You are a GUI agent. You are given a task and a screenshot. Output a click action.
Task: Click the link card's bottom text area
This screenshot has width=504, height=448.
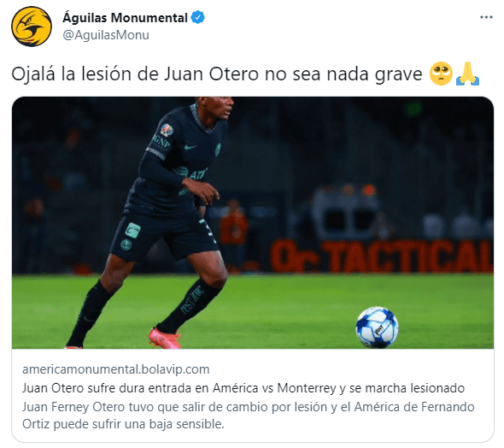[253, 396]
